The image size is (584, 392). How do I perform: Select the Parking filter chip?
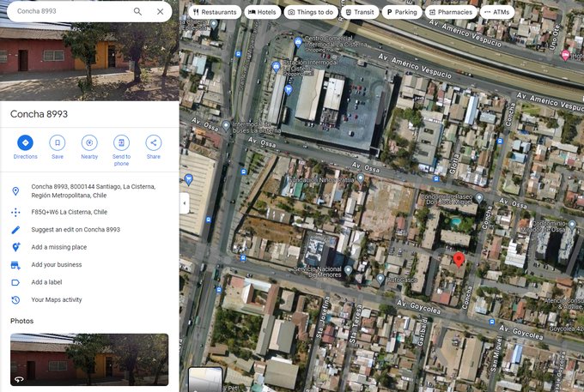coord(401,12)
